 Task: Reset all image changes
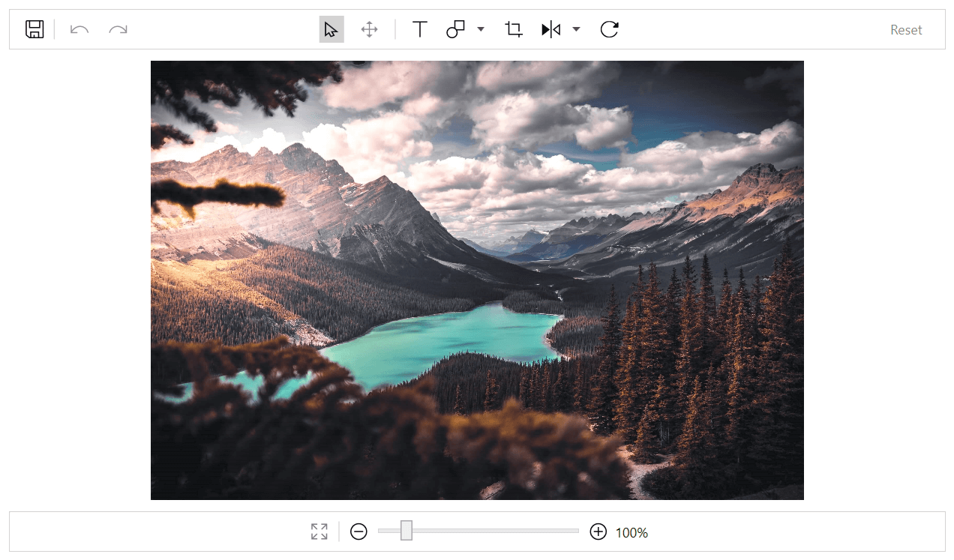click(906, 30)
